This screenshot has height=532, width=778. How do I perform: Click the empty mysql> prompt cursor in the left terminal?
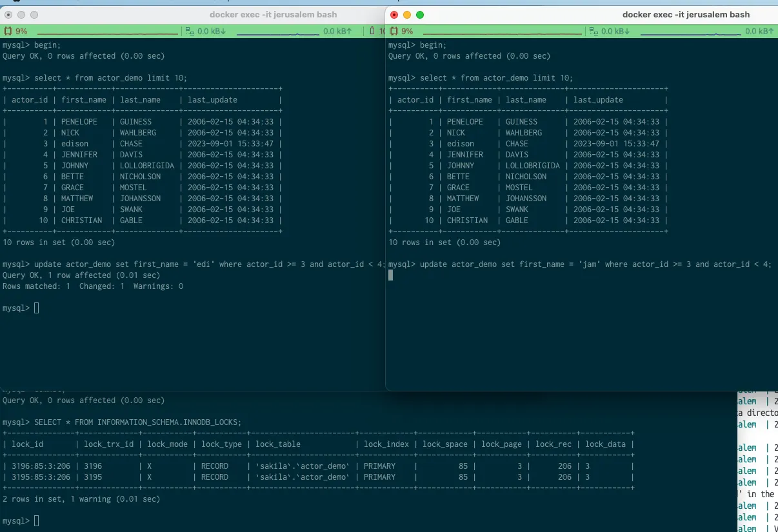point(37,308)
